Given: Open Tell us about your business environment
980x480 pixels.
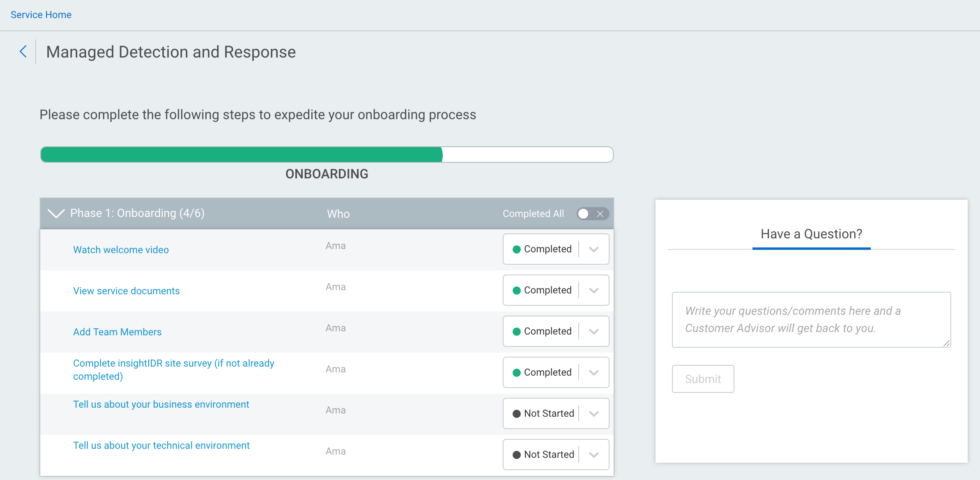Looking at the screenshot, I should (161, 404).
